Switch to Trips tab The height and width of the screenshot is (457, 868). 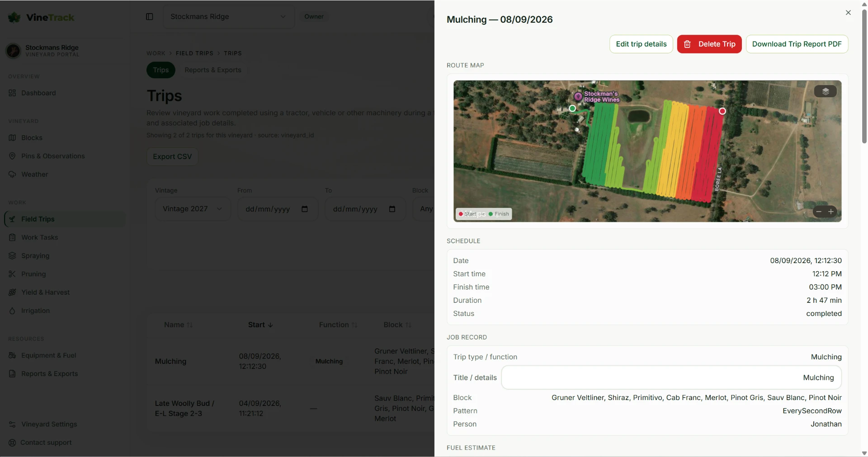point(160,70)
